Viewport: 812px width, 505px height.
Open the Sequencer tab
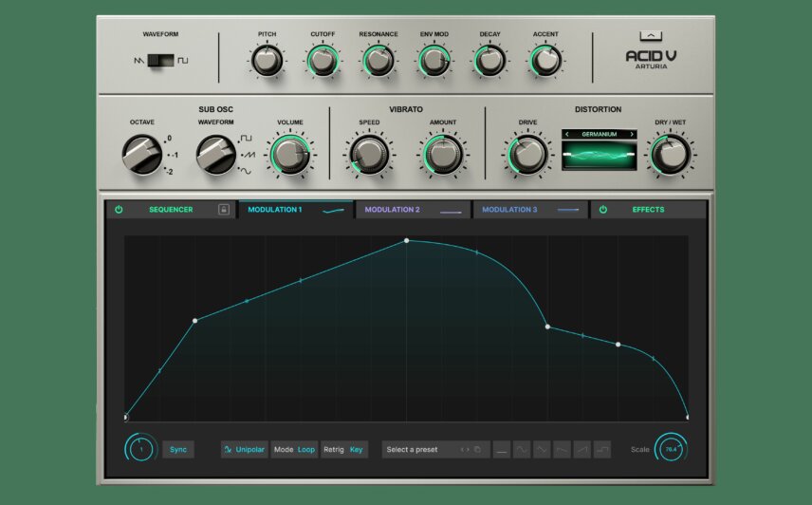(x=171, y=210)
